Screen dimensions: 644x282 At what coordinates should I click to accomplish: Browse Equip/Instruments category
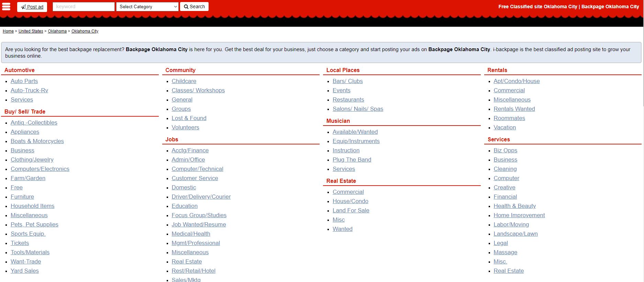356,141
